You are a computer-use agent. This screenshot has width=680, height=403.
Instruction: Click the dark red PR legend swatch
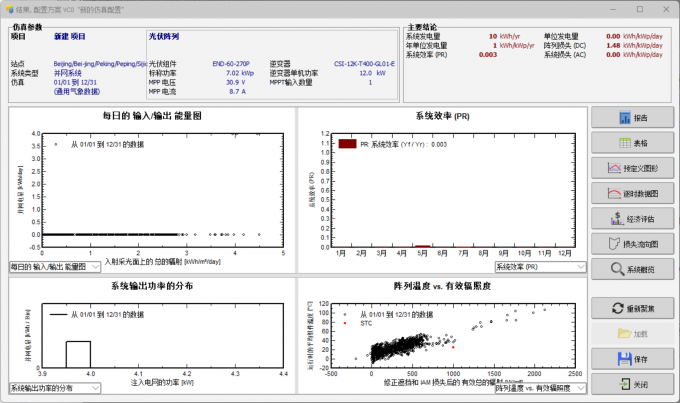point(347,145)
